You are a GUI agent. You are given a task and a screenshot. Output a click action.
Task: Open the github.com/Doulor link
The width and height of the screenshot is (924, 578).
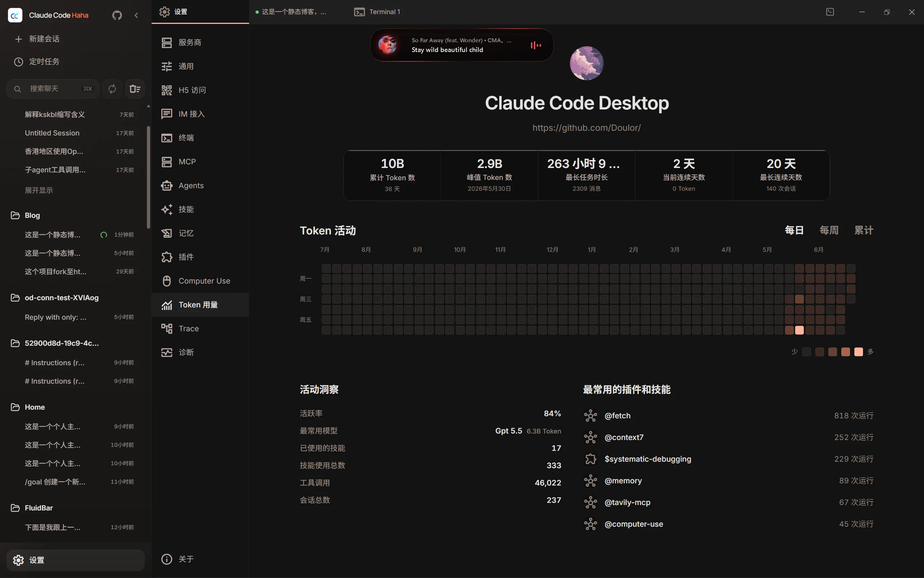587,128
